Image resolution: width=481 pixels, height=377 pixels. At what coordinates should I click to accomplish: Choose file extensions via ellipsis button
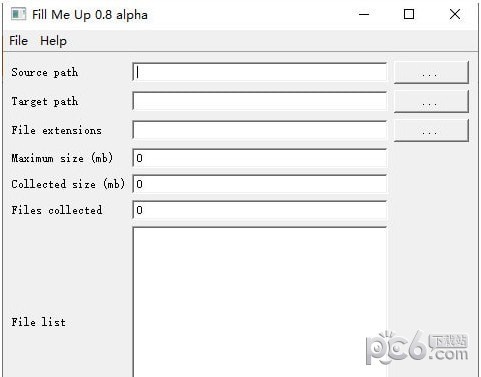pos(431,130)
